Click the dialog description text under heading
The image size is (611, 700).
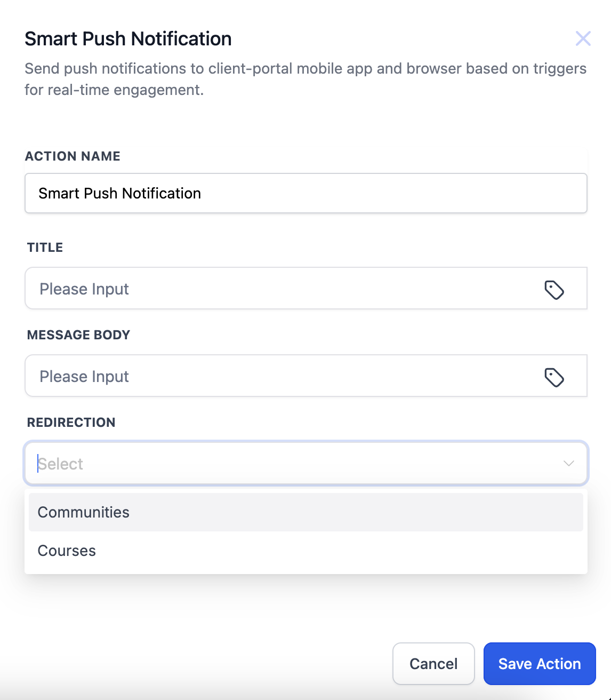coord(305,79)
